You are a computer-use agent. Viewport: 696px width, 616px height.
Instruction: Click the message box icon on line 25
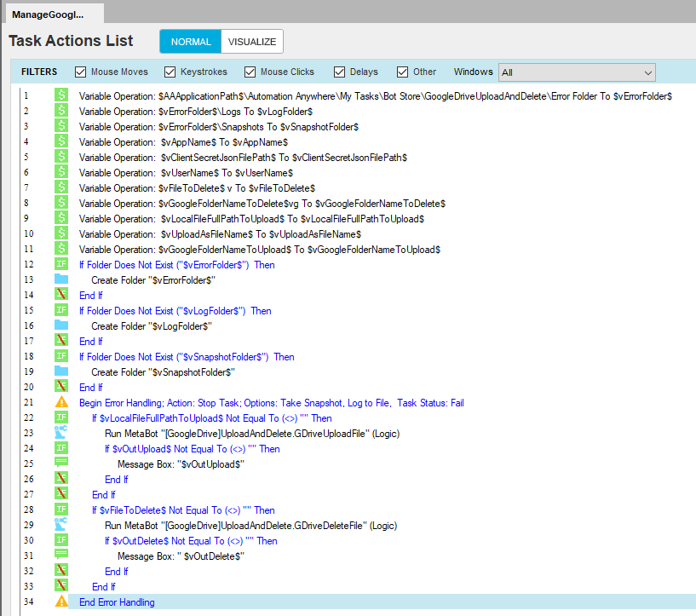[x=61, y=464]
